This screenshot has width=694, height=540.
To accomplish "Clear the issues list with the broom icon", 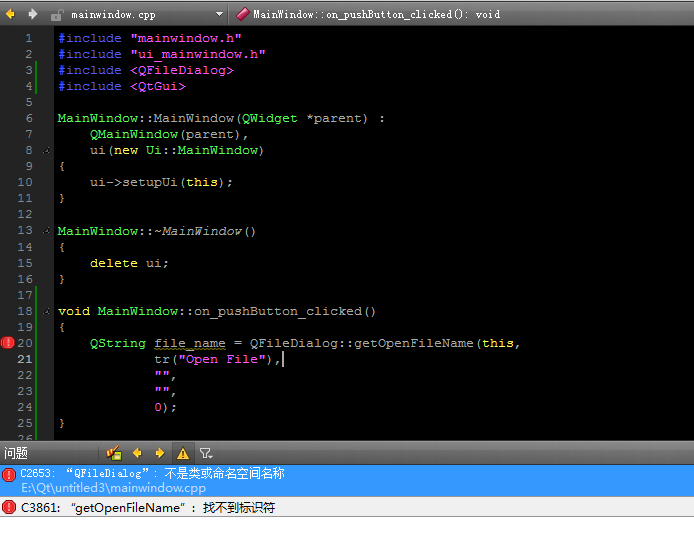I will 114,453.
